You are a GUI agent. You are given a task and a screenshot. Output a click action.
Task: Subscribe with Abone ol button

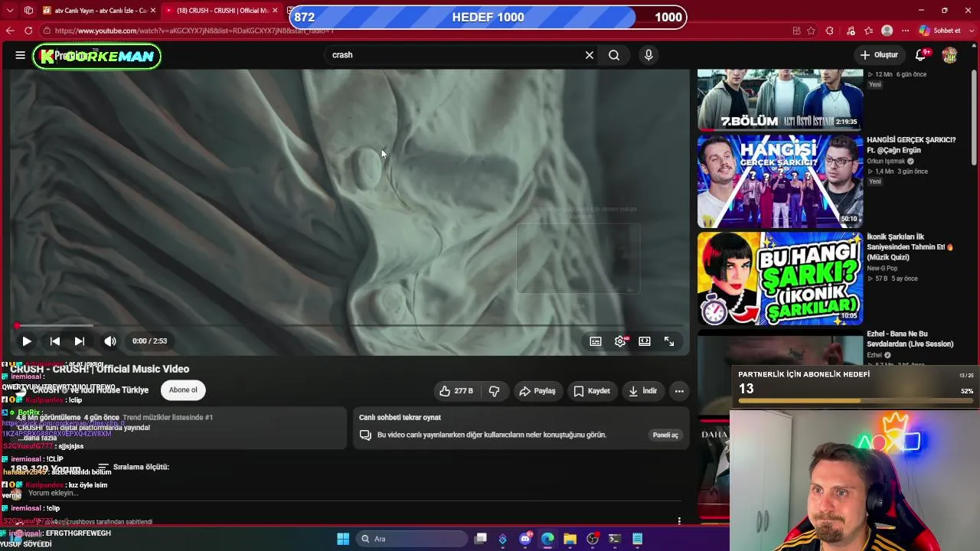(183, 390)
